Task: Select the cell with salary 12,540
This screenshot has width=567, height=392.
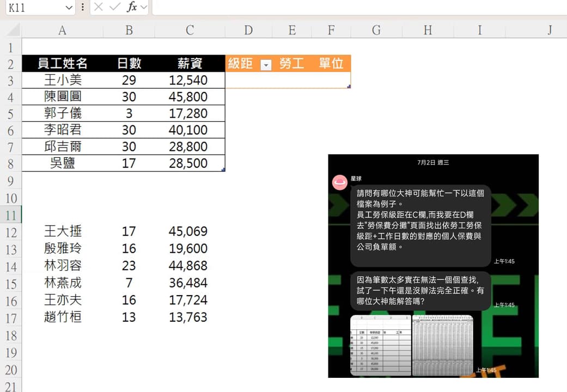Action: (x=190, y=80)
